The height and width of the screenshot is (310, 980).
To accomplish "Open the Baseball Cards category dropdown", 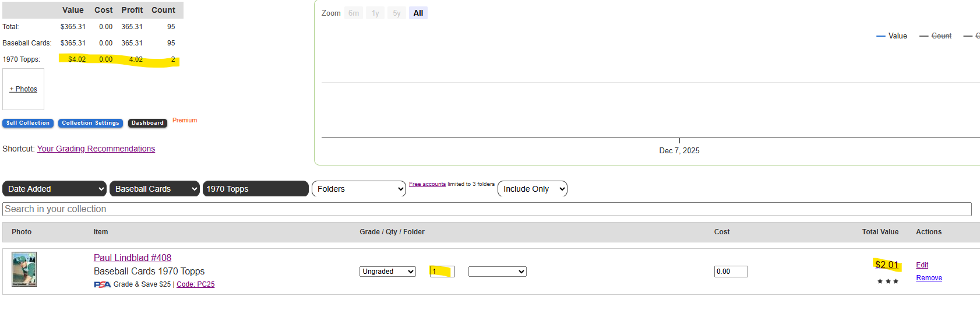I will 155,189.
